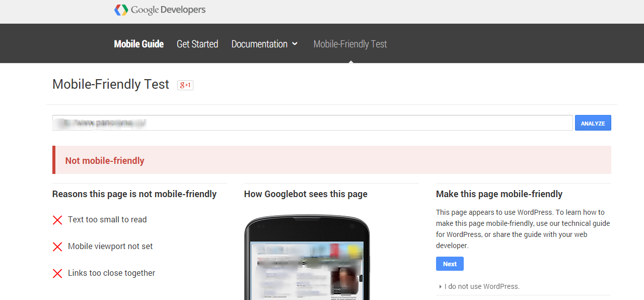Click the ANALYZE button
This screenshot has width=644, height=300.
point(593,123)
